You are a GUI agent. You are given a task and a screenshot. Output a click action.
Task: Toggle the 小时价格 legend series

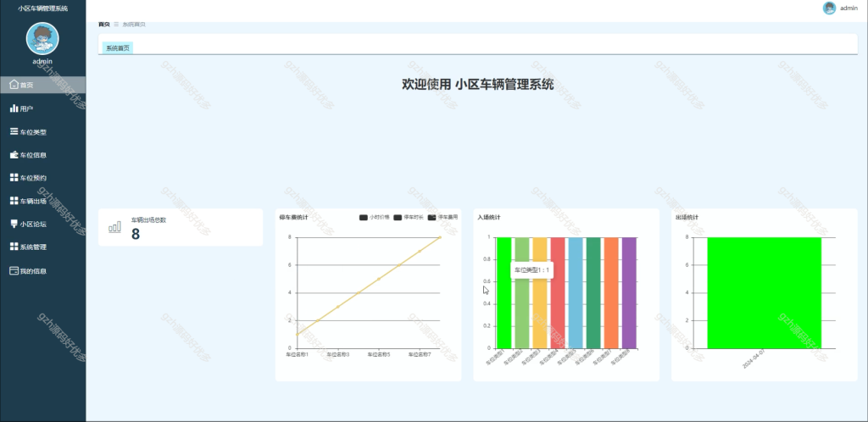(x=375, y=218)
